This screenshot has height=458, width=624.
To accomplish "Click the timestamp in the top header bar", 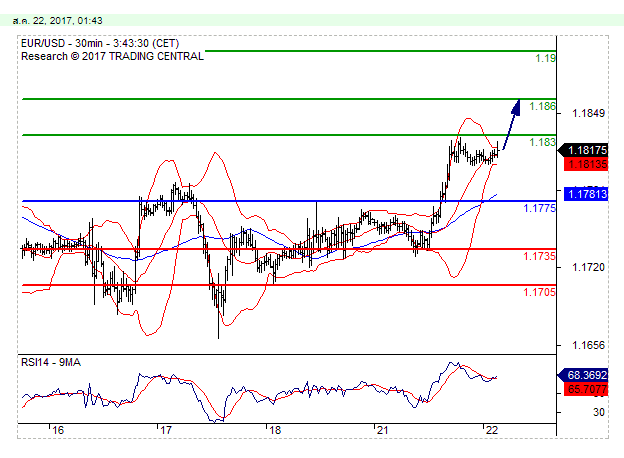I will [59, 19].
